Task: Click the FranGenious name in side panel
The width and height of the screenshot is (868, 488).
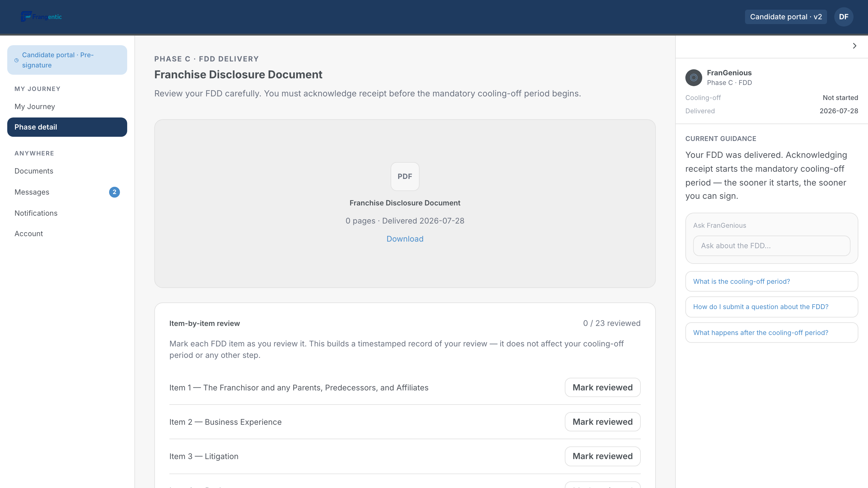Action: pyautogui.click(x=729, y=73)
